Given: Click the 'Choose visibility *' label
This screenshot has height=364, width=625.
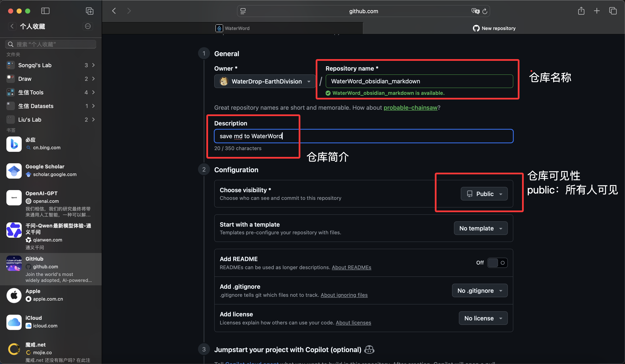Looking at the screenshot, I should point(245,190).
